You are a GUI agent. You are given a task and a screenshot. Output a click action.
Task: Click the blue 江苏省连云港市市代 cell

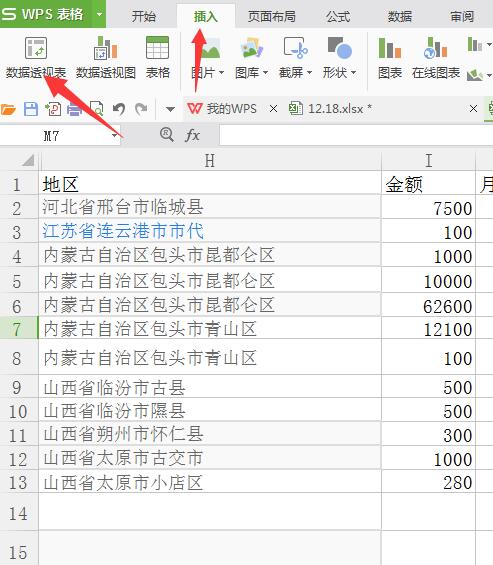[210, 231]
